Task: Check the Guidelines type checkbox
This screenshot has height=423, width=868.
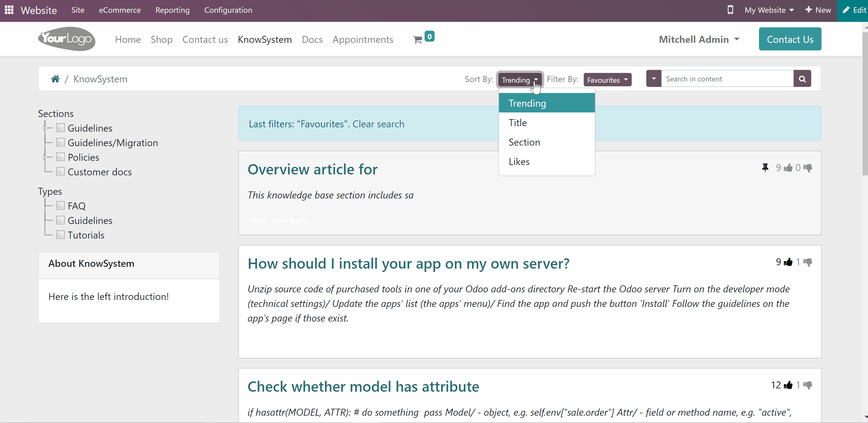Action: [x=60, y=220]
